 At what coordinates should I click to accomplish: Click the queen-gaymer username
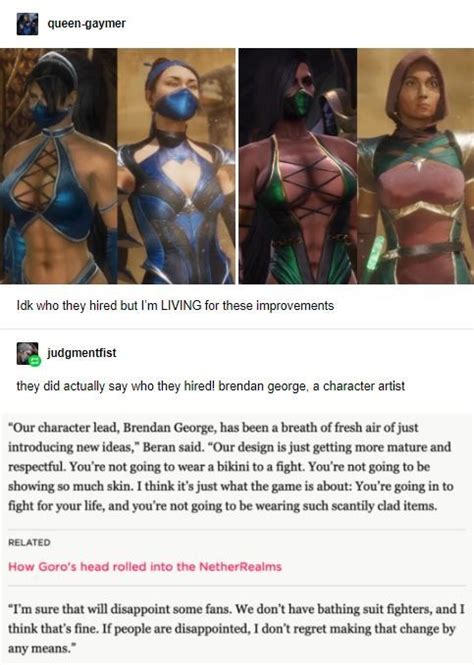(86, 23)
